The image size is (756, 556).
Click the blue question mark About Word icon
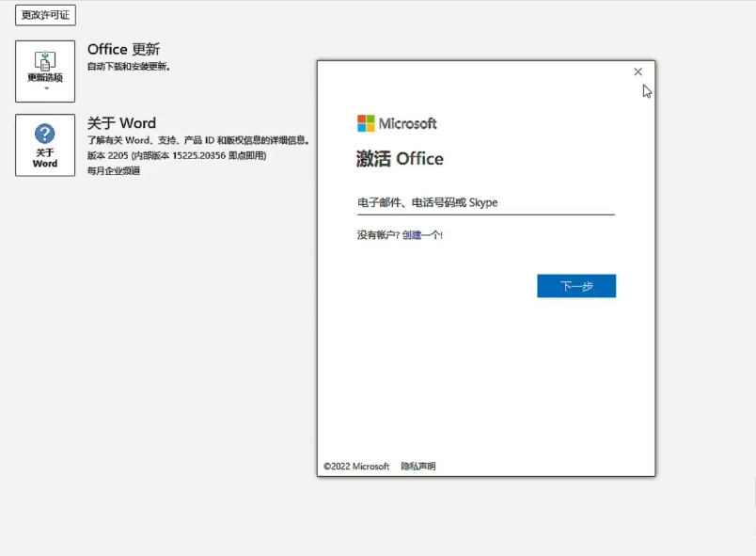(45, 134)
